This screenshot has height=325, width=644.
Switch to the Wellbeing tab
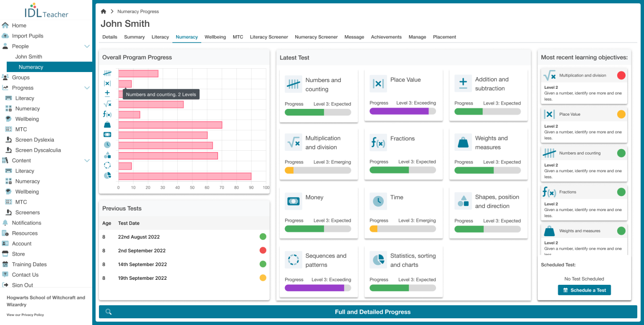(215, 37)
